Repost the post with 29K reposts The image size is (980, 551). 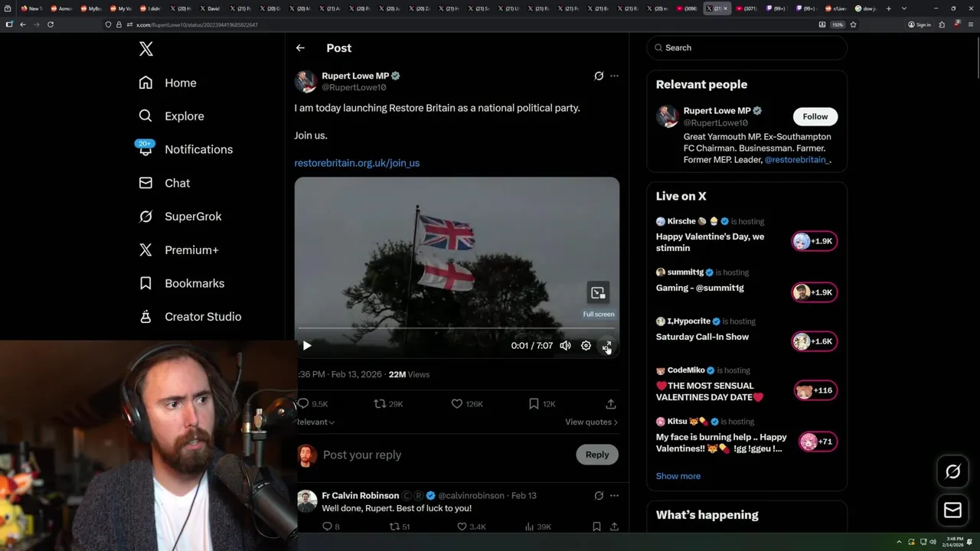point(388,403)
